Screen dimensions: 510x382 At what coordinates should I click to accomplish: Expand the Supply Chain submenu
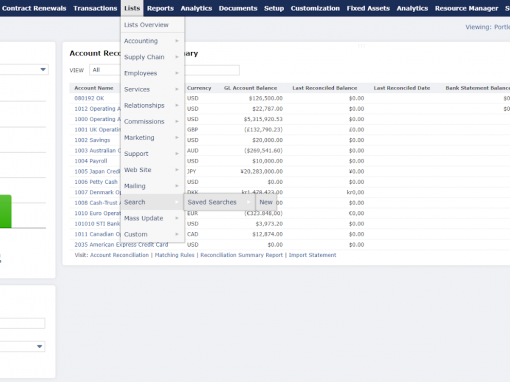pyautogui.click(x=152, y=57)
